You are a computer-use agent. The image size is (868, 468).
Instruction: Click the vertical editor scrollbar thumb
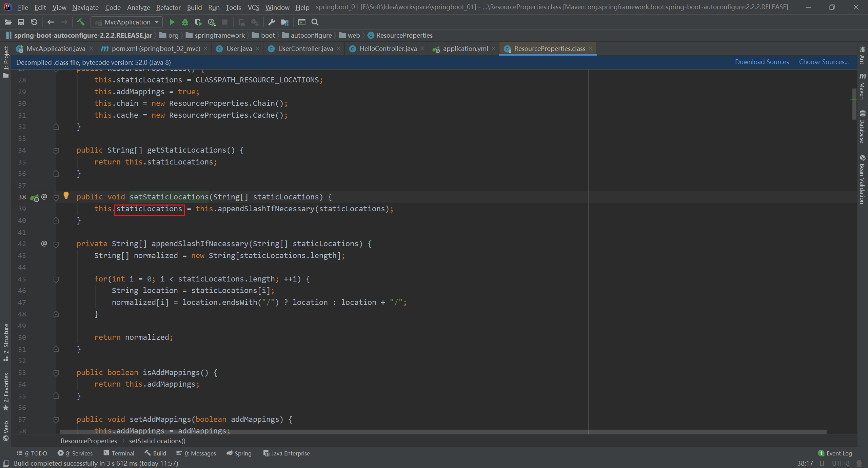tap(854, 104)
